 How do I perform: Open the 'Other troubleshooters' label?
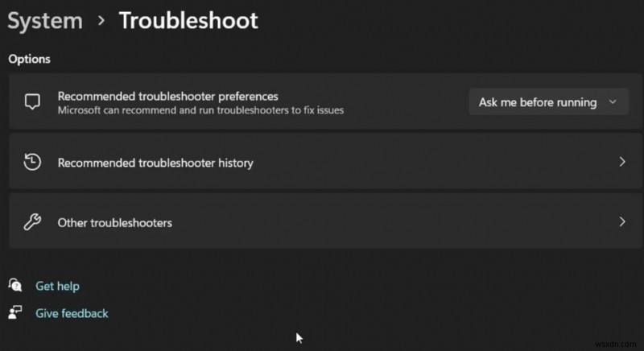[114, 222]
